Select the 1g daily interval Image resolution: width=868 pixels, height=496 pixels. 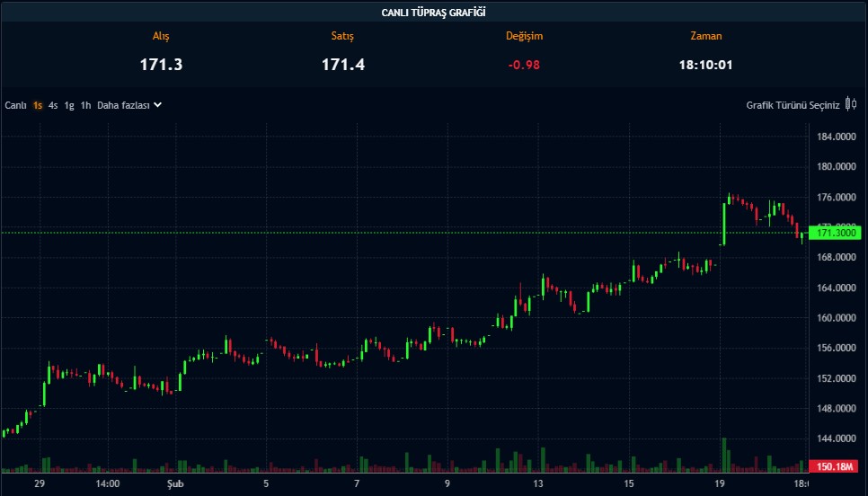[69, 105]
